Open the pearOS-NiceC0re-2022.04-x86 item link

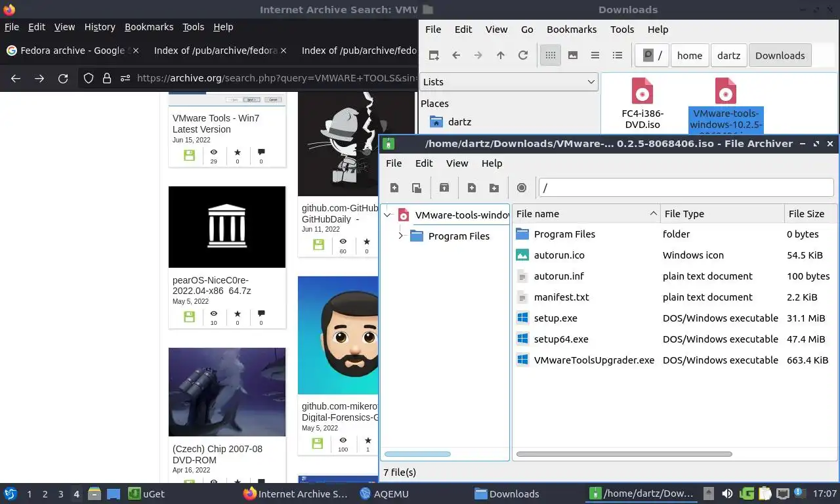pos(212,285)
